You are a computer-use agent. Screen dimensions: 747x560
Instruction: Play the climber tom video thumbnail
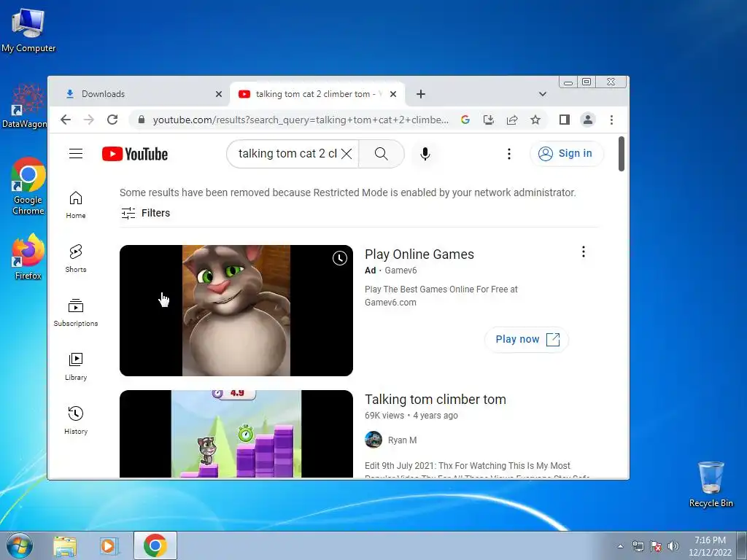[236, 434]
